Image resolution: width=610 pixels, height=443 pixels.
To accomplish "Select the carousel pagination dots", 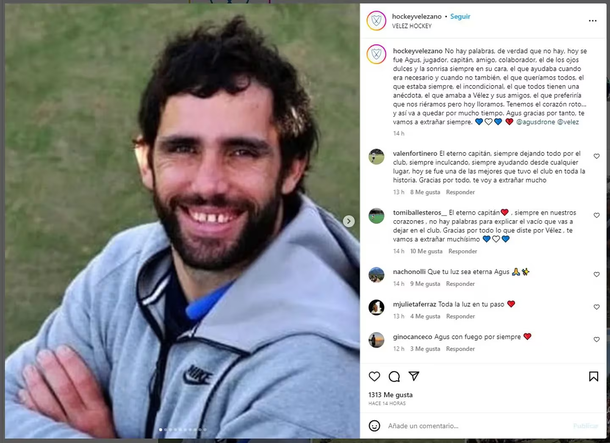I will [x=183, y=430].
